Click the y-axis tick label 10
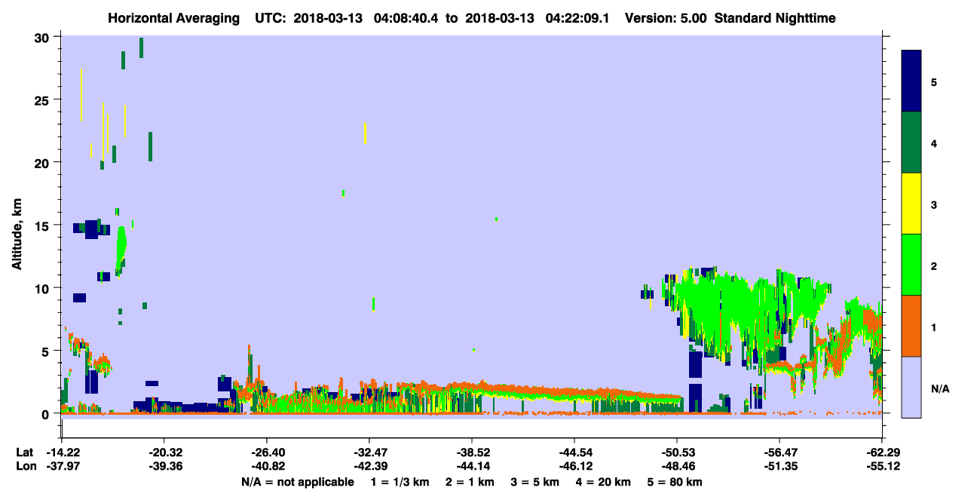Viewport: 980px width, 503px height. [44, 288]
